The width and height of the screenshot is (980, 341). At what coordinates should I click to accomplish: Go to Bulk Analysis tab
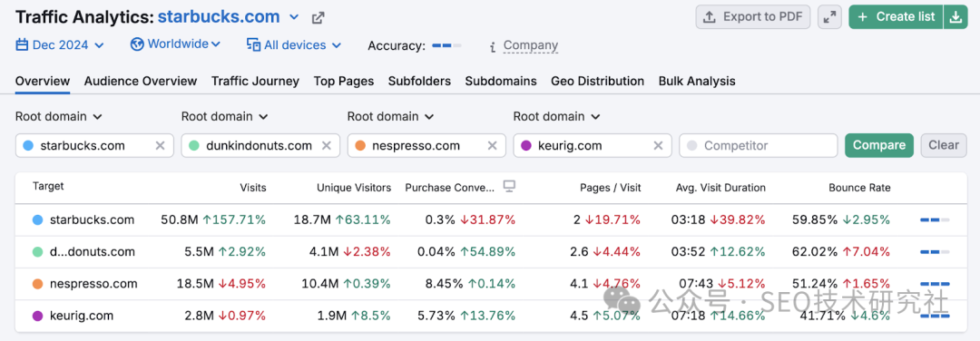tap(697, 81)
